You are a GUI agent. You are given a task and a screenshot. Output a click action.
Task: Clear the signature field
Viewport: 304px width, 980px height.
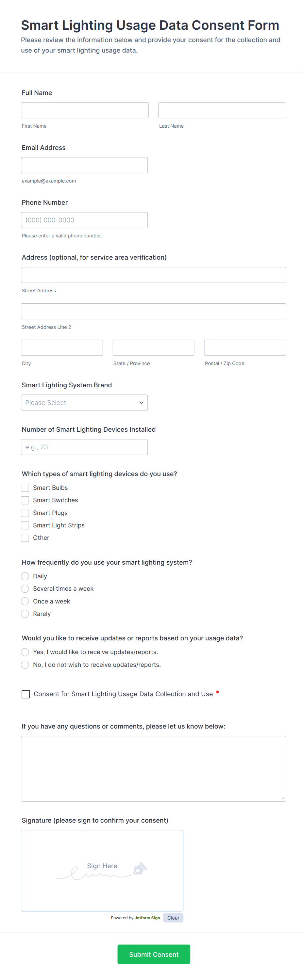click(173, 918)
